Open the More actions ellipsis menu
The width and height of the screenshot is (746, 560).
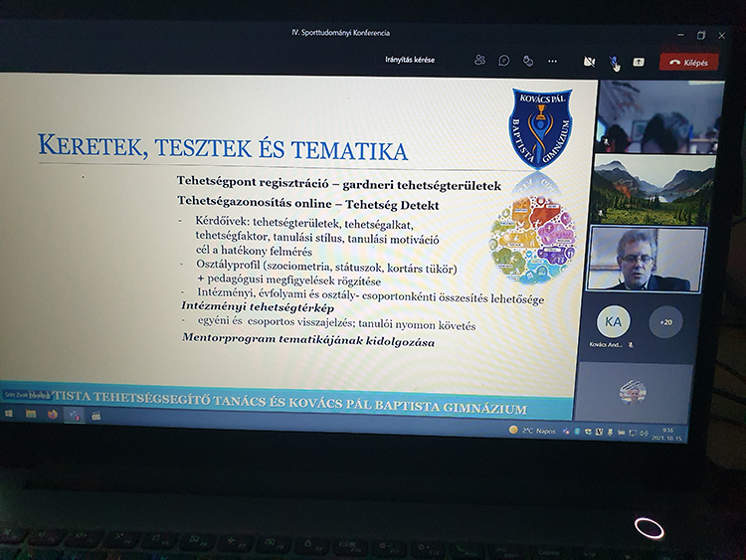click(x=552, y=62)
